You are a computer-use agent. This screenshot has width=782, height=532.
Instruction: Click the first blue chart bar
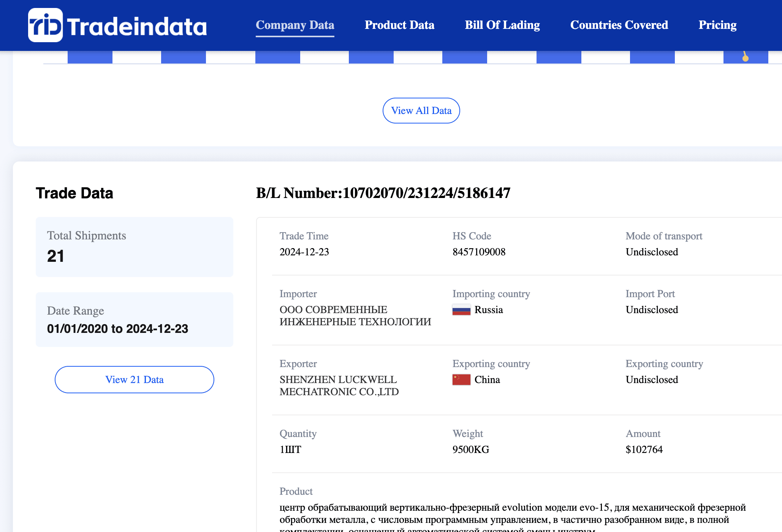click(x=90, y=57)
